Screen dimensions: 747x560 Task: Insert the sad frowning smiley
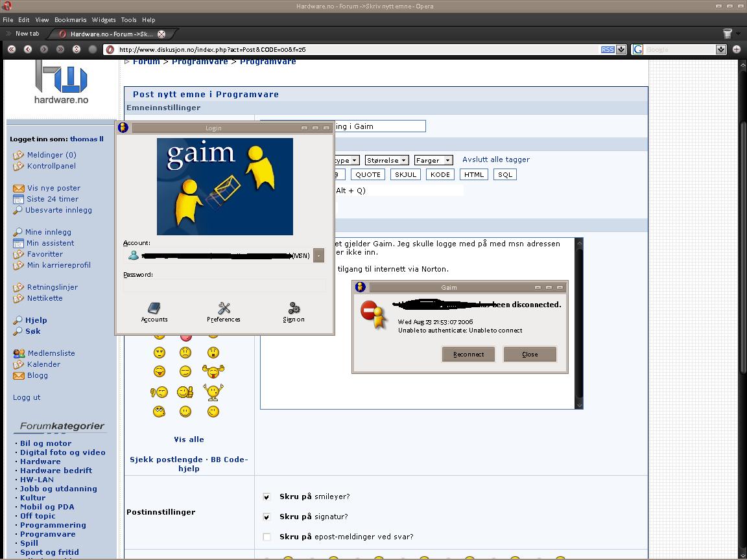pyautogui.click(x=185, y=353)
